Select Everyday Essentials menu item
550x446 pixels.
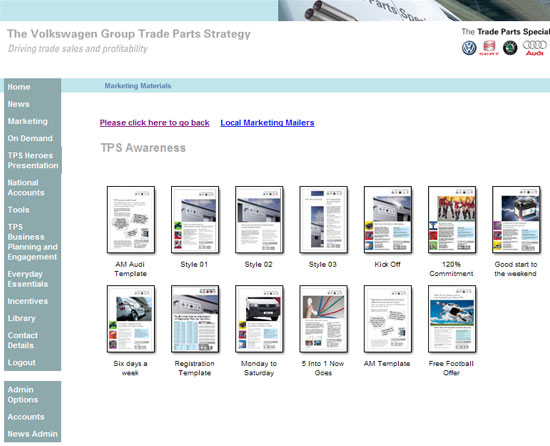tap(28, 279)
